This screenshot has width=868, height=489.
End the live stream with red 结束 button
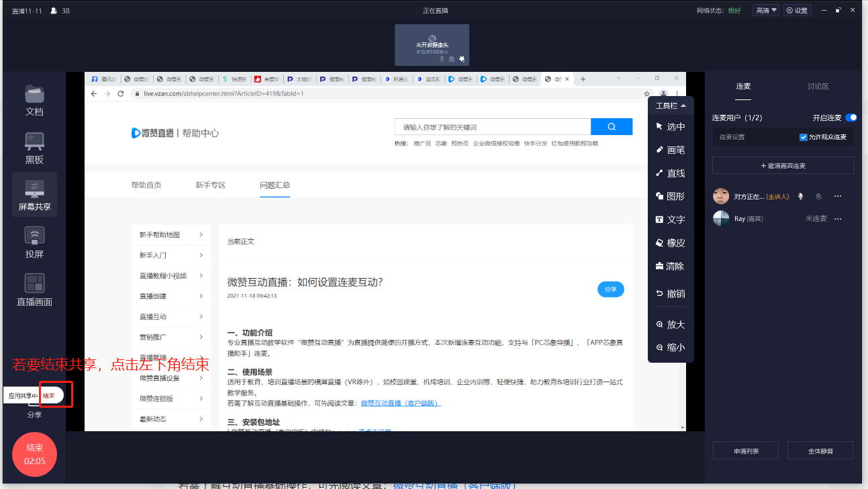34,454
